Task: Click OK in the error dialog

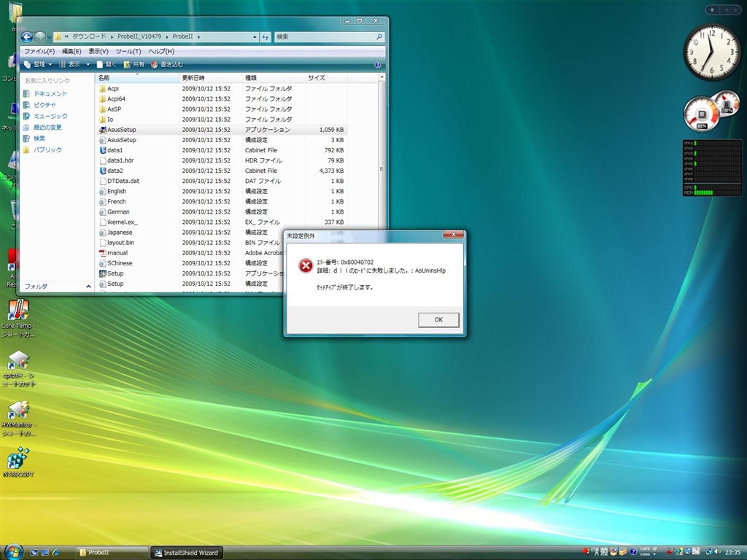Action: point(438,319)
